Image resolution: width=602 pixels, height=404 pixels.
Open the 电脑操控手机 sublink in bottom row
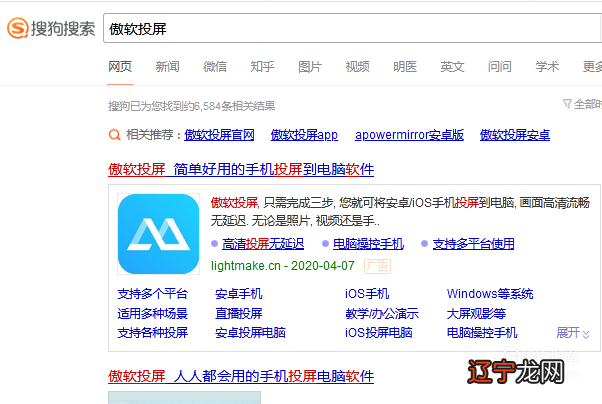coord(482,333)
